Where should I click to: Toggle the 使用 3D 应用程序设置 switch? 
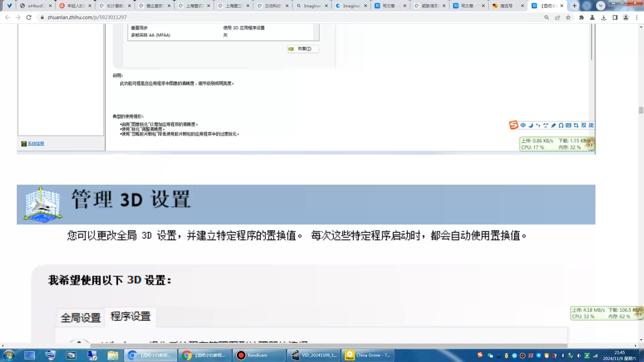pyautogui.click(x=245, y=27)
